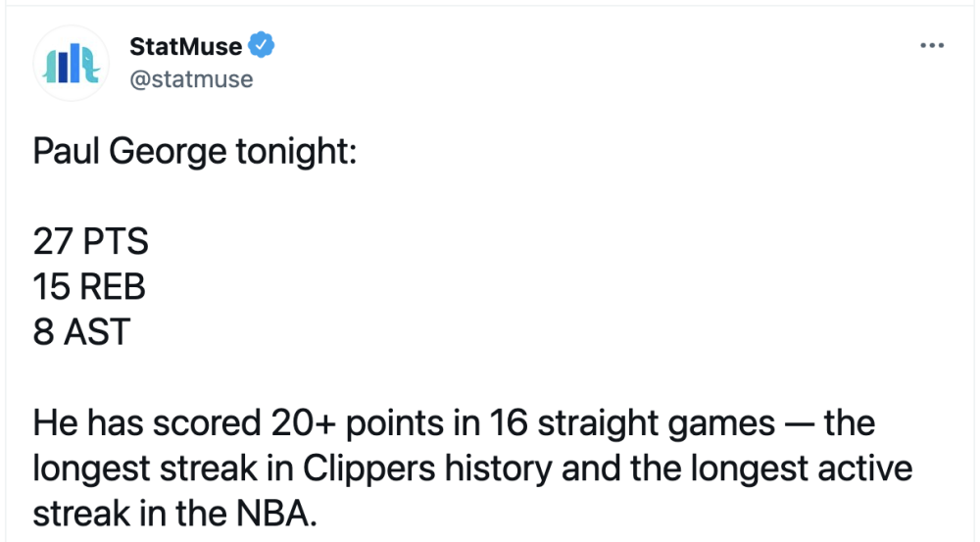Click the '15 REB' stat line
980x542 pixels.
pos(89,287)
